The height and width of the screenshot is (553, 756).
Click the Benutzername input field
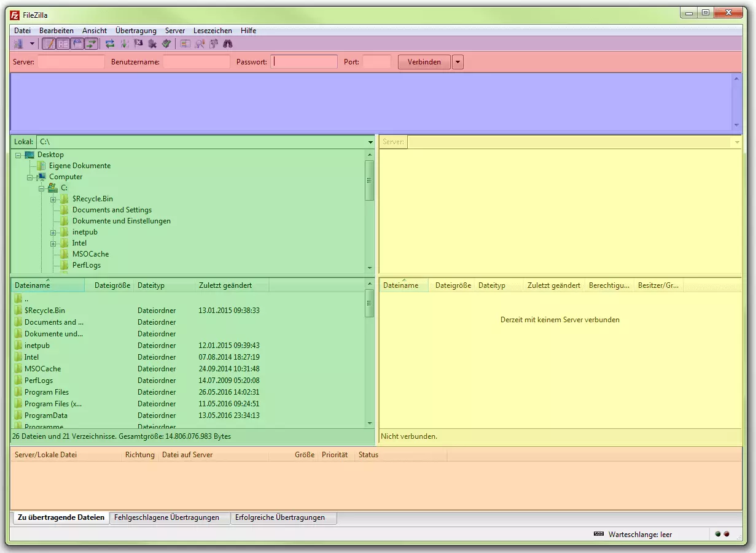click(197, 62)
